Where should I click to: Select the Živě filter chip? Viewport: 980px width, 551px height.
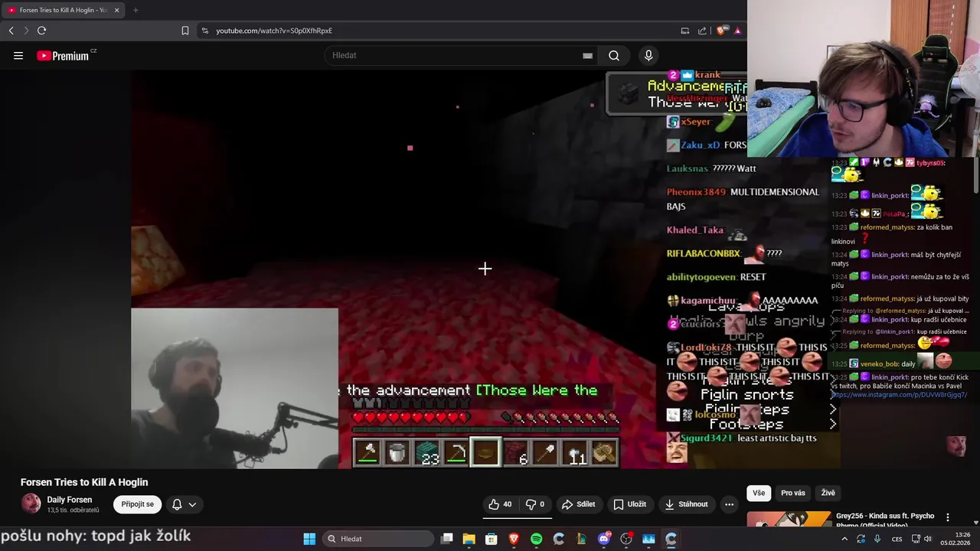(x=828, y=493)
